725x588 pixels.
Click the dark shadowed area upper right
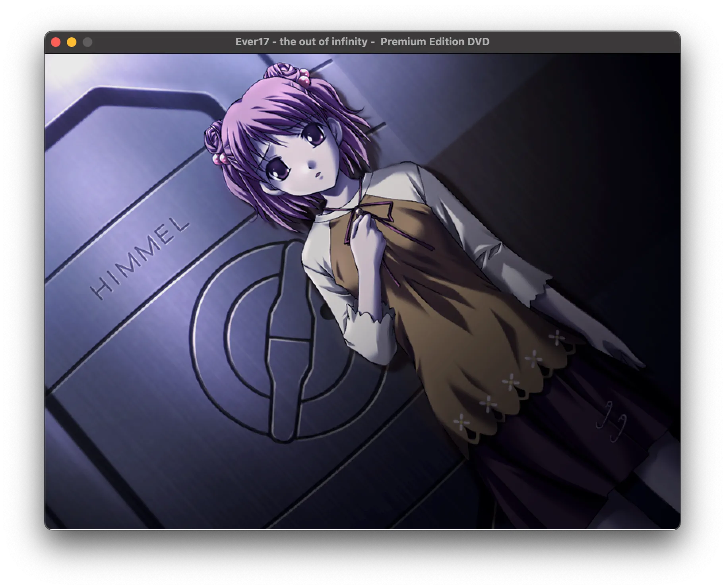click(x=596, y=119)
